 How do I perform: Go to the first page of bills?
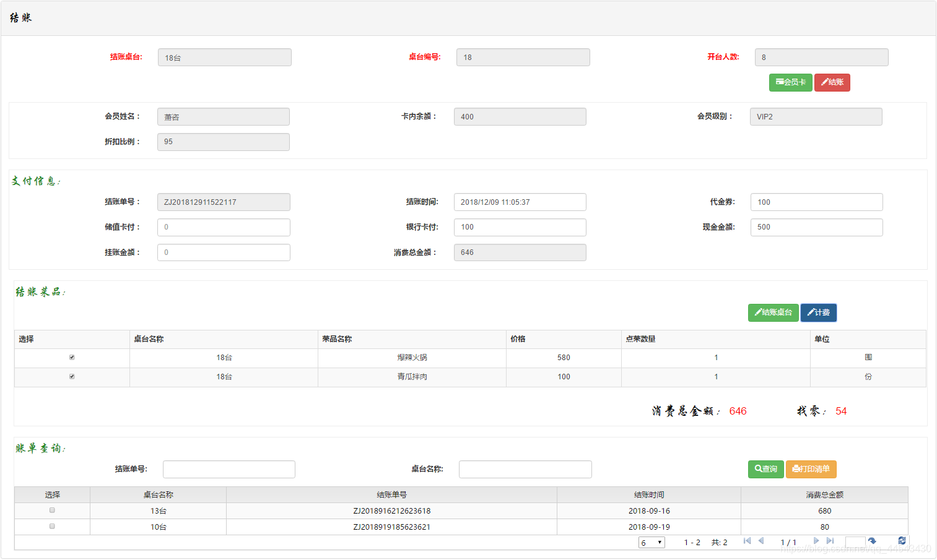[x=747, y=541]
